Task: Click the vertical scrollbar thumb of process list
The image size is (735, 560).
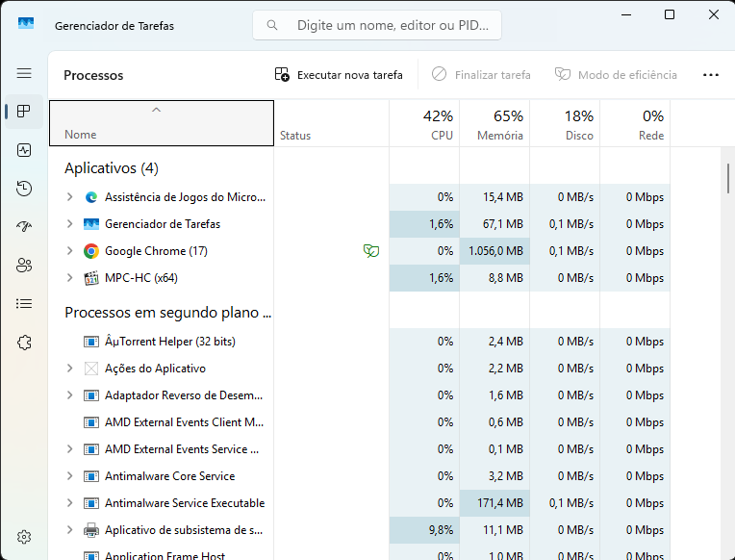Action: [x=727, y=178]
